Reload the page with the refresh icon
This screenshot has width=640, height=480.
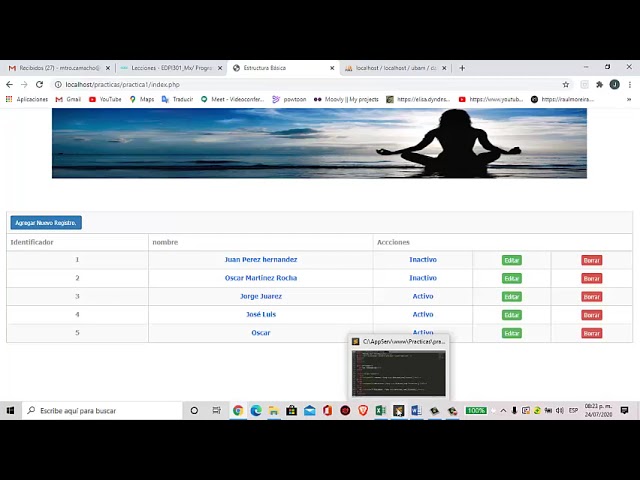point(39,84)
